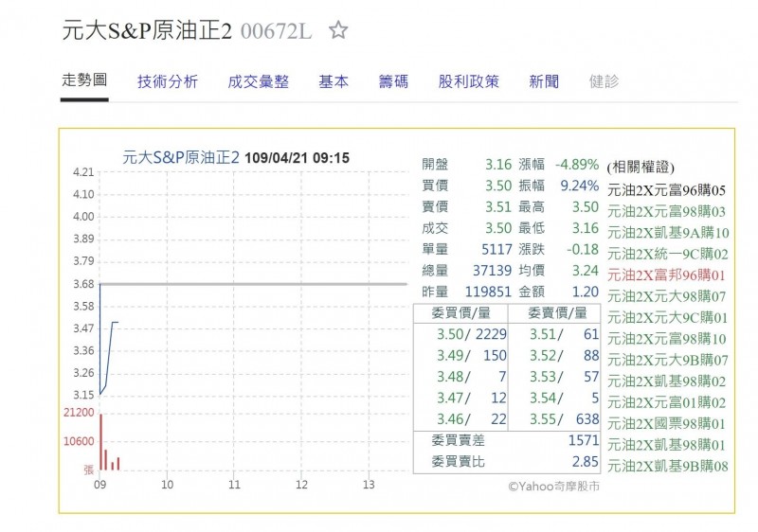Open warrant 元油2X元大9C購01
Screen dimensions: 758x532
coord(667,318)
